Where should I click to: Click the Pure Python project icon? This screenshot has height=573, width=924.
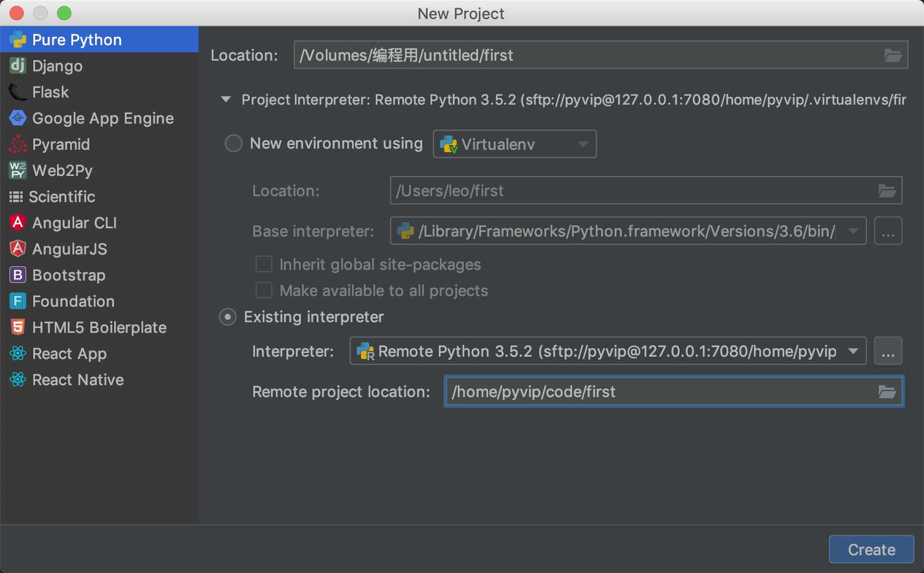18,40
